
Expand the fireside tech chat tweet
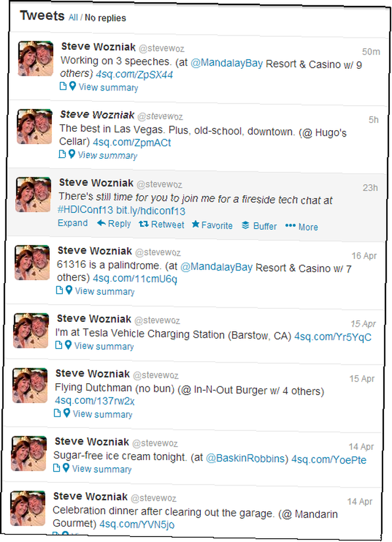pos(73,223)
